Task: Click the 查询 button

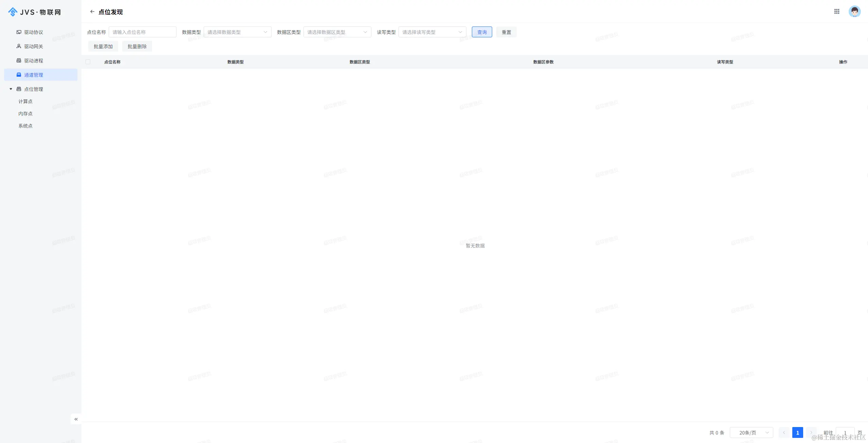Action: coord(482,32)
